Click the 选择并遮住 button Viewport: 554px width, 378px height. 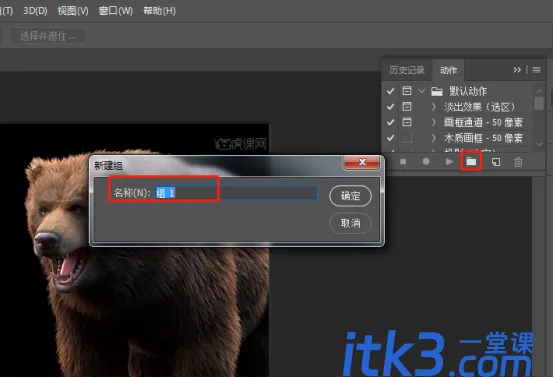(x=48, y=36)
